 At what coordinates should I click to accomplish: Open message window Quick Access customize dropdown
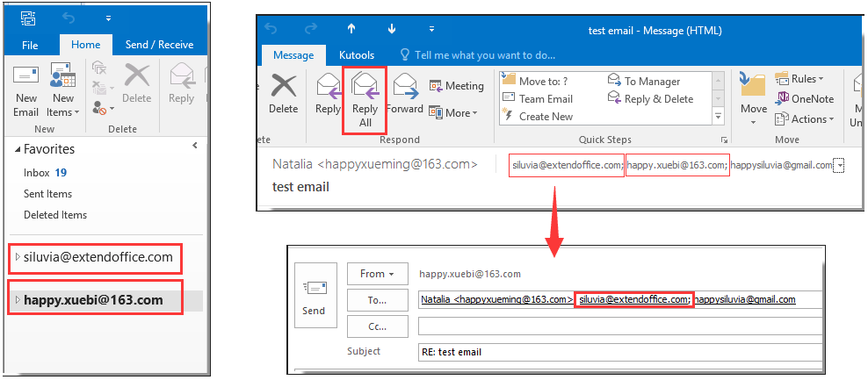(x=431, y=30)
